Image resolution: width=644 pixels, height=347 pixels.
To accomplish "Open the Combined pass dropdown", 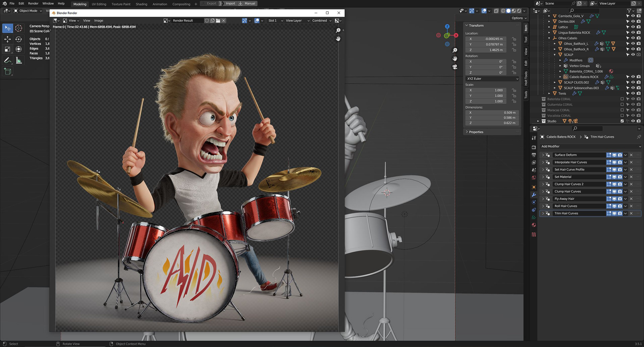I will 322,20.
